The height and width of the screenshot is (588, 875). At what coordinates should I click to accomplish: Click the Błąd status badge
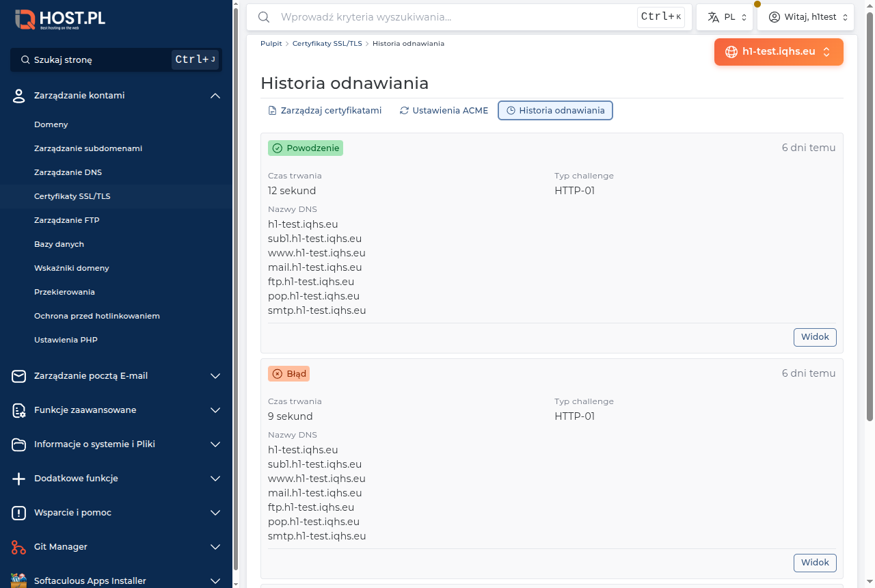coord(288,374)
